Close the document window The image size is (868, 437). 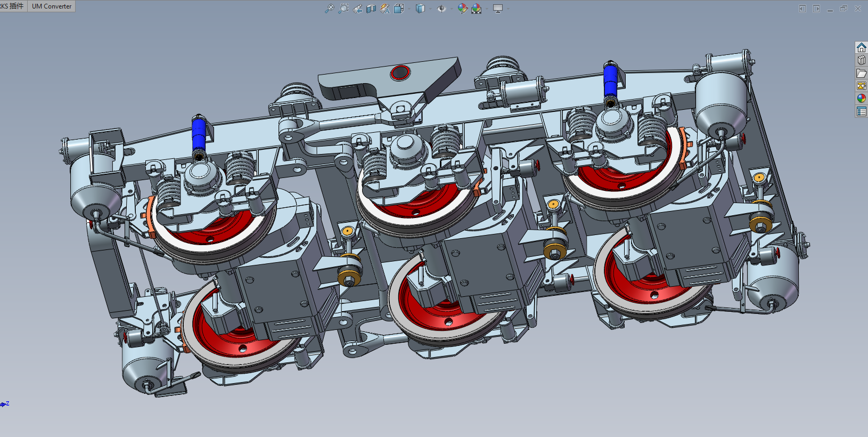pyautogui.click(x=858, y=9)
